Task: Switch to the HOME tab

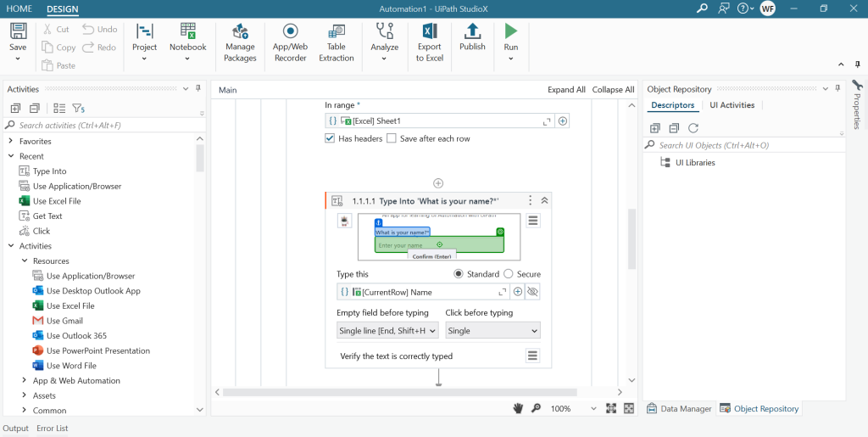Action: click(19, 8)
